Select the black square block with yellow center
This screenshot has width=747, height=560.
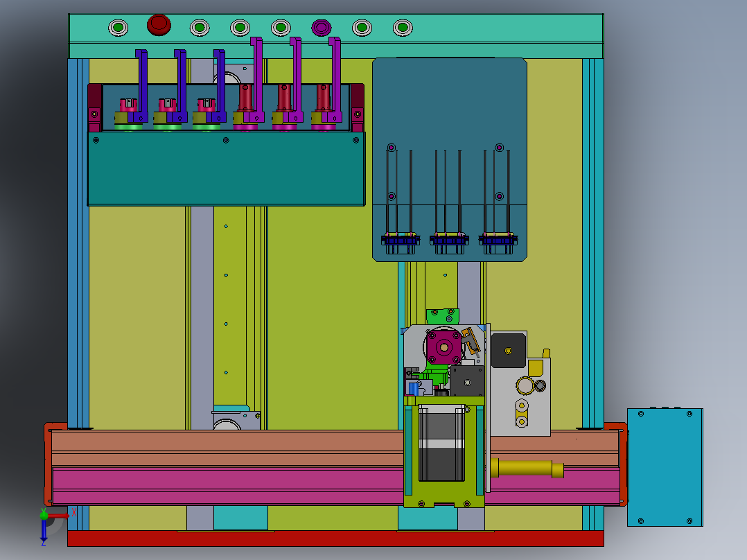[509, 351]
